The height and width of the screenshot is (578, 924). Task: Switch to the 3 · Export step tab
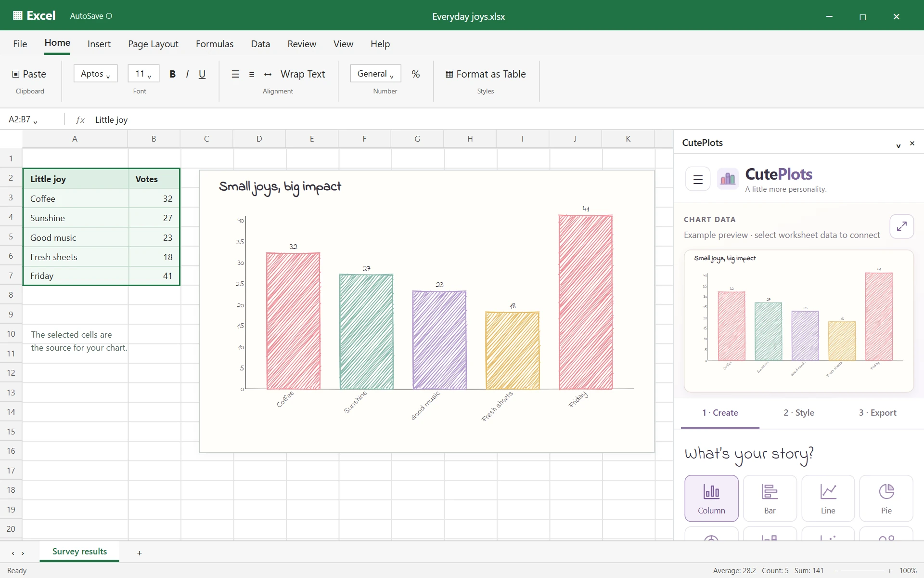pyautogui.click(x=877, y=413)
